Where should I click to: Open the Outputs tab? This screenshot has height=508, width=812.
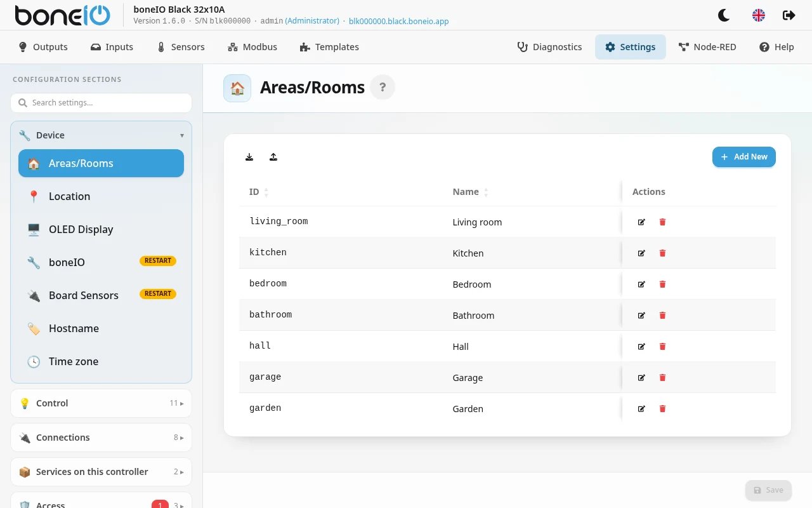pos(43,47)
